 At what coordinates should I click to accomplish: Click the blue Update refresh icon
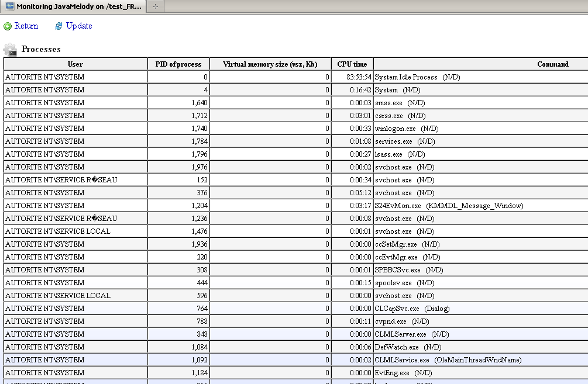(x=59, y=26)
